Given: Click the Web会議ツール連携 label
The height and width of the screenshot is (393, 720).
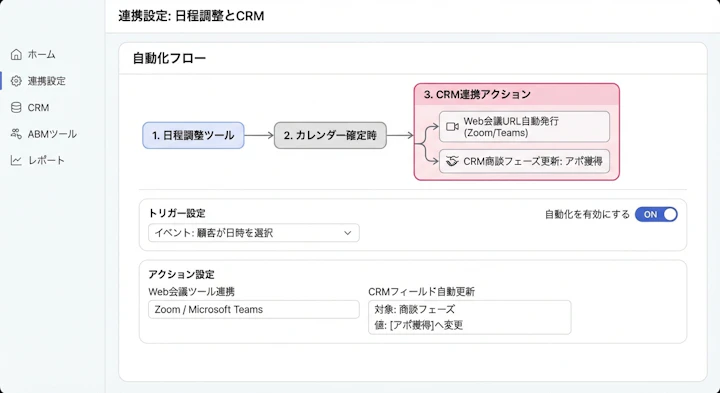Looking at the screenshot, I should (x=191, y=292).
